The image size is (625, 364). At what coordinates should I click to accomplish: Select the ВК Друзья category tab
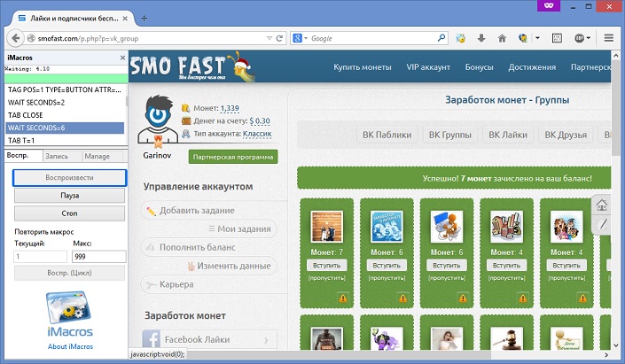click(566, 135)
